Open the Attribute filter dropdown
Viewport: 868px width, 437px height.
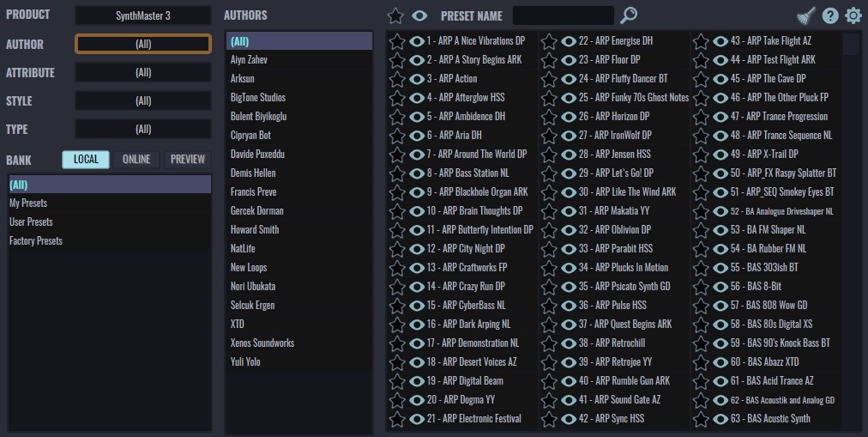[143, 72]
